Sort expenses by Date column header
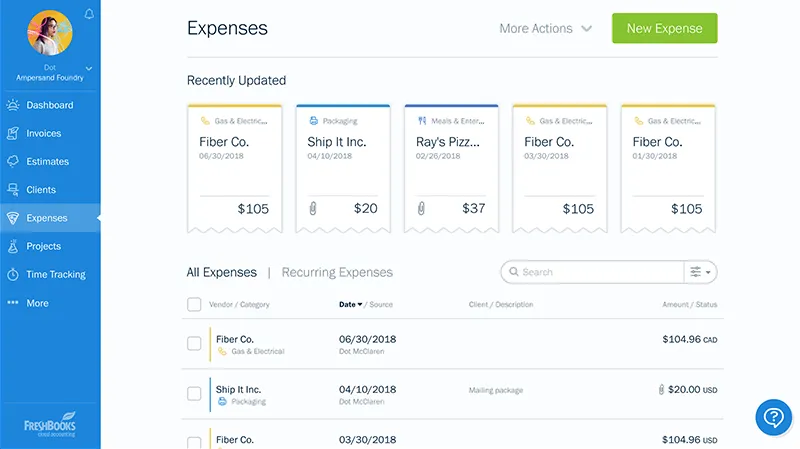 (x=350, y=304)
